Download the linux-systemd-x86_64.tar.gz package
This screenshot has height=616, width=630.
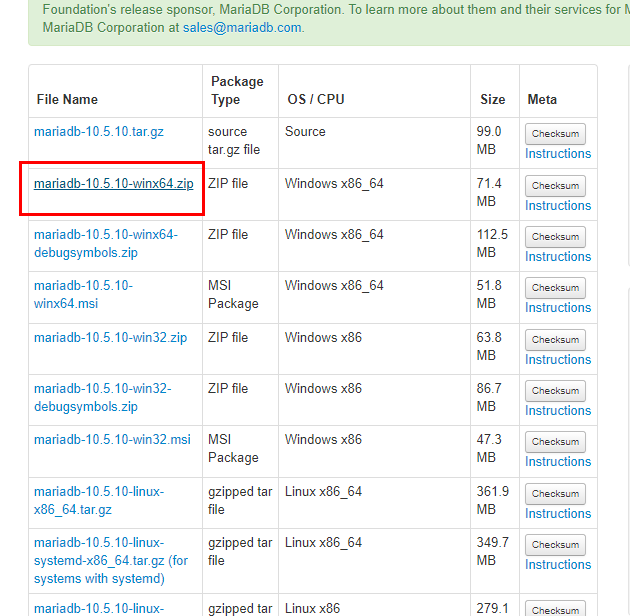point(111,561)
